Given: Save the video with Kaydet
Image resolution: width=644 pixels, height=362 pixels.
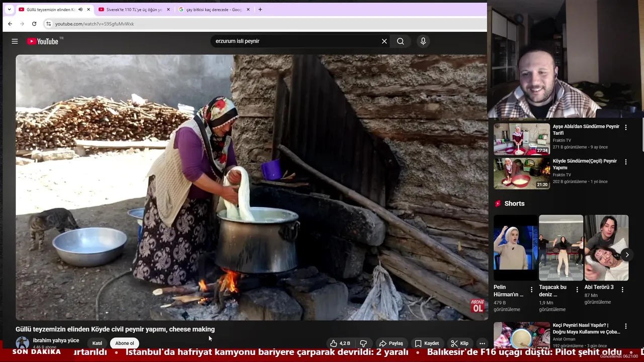Looking at the screenshot, I should coord(427,343).
